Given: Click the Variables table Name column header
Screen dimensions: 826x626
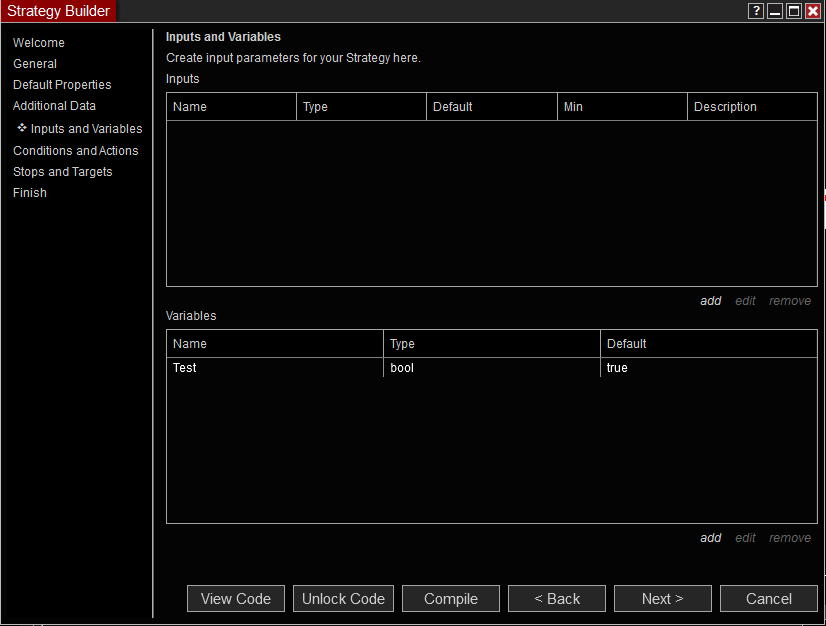Looking at the screenshot, I should [274, 344].
